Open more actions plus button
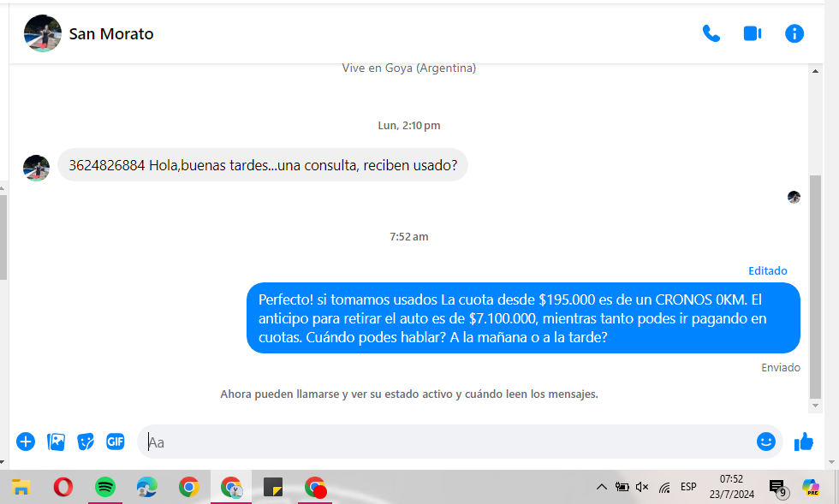This screenshot has height=504, width=839. 26,442
